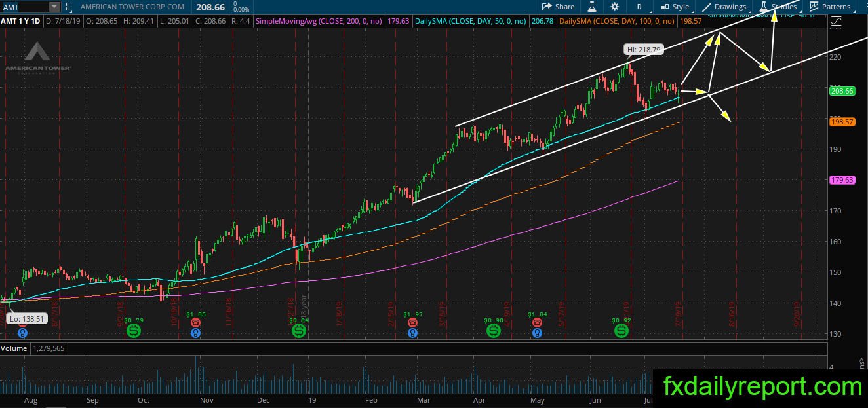Click the flask Edit Studies icon
This screenshot has width=868, height=408.
coord(591,7)
